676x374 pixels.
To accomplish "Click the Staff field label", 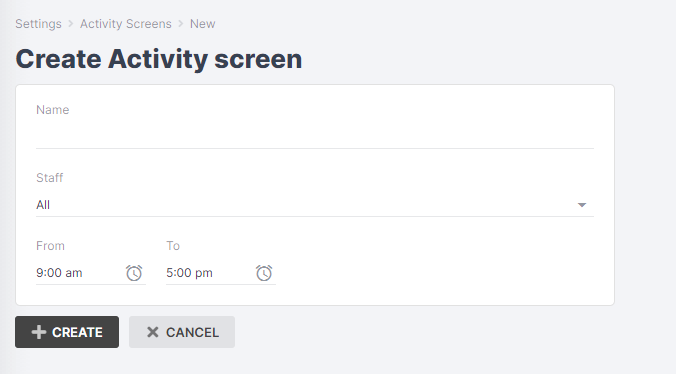I will click(50, 178).
